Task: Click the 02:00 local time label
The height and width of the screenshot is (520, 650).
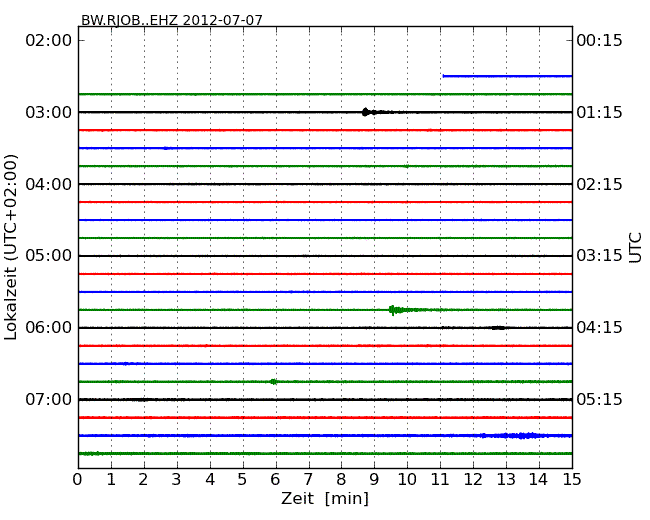Action: point(49,41)
